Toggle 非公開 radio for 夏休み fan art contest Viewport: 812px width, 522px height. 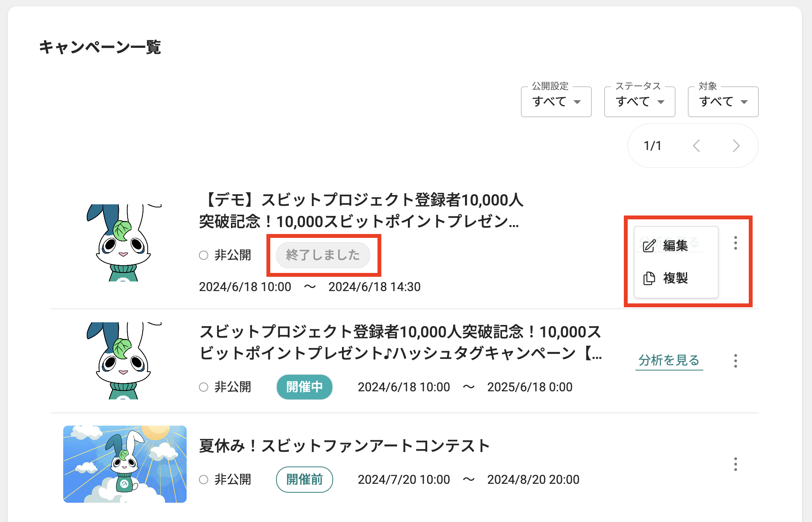[x=204, y=480]
